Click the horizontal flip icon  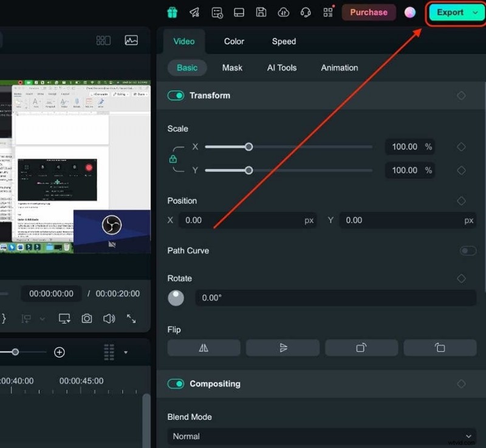204,347
